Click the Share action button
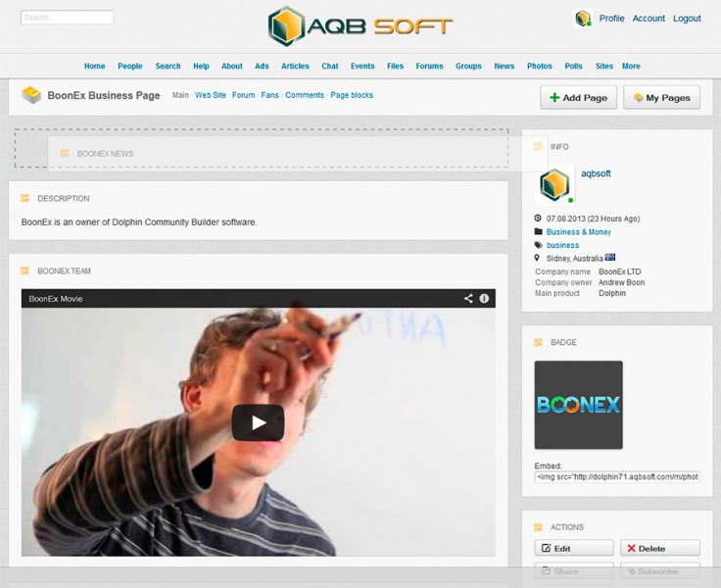This screenshot has height=588, width=721. [574, 570]
